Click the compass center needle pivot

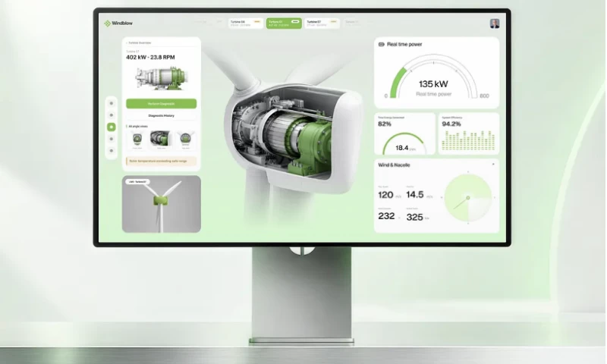[467, 198]
